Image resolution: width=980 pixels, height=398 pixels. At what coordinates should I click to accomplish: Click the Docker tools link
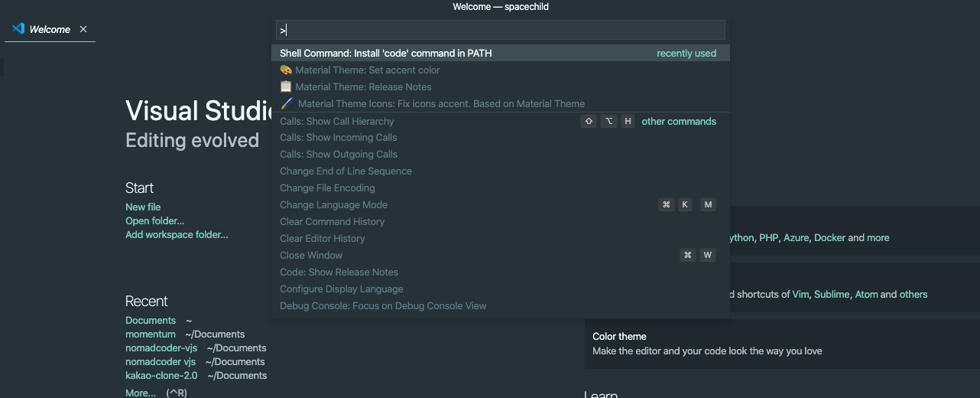point(830,237)
